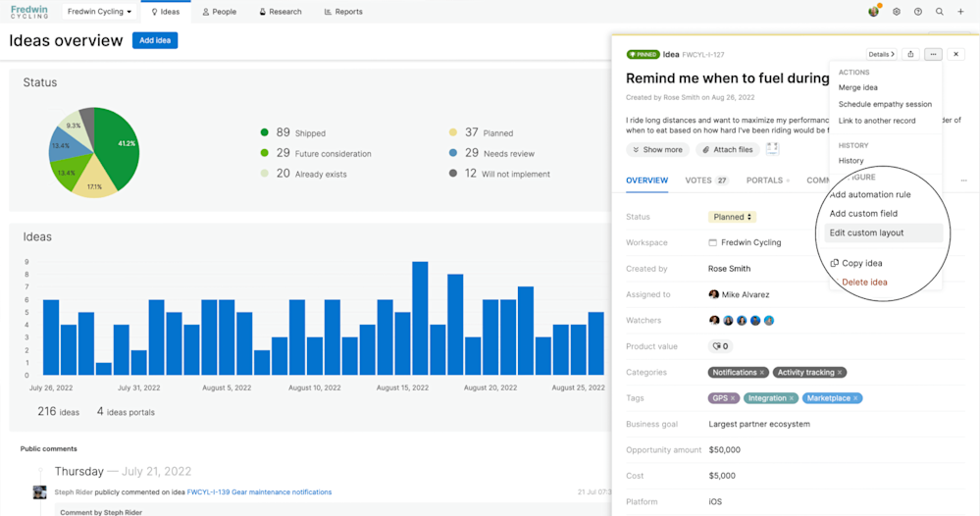Click the plus icon in top bar
The width and height of the screenshot is (980, 516).
[960, 11]
